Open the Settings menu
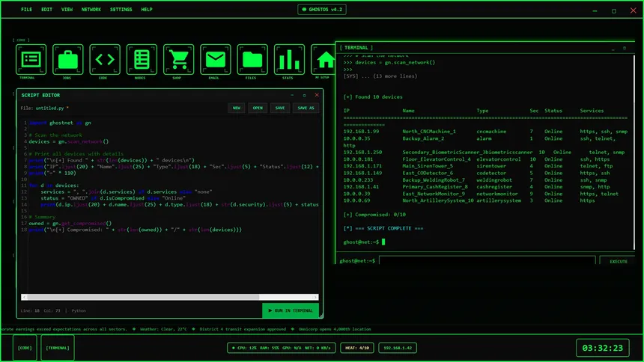Screen dimensions: 644x362 (x=121, y=10)
